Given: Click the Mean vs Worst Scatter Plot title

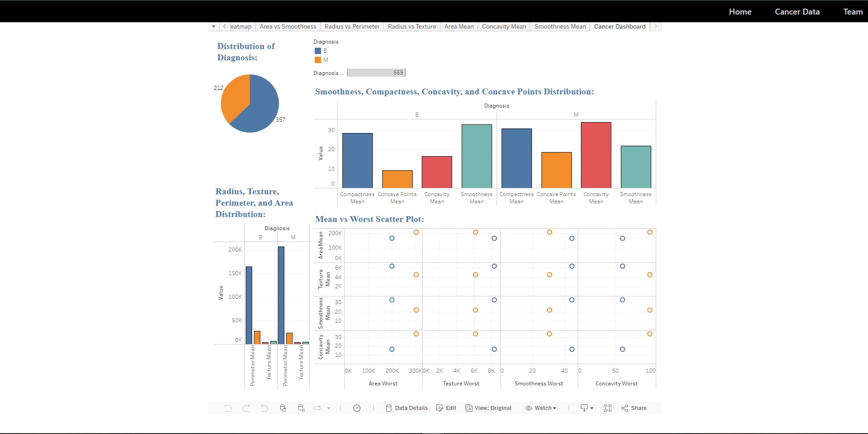Looking at the screenshot, I should (x=370, y=219).
